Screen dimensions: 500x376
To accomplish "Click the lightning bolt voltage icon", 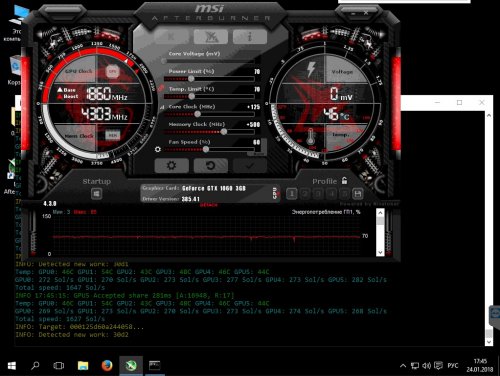I will 311,69.
